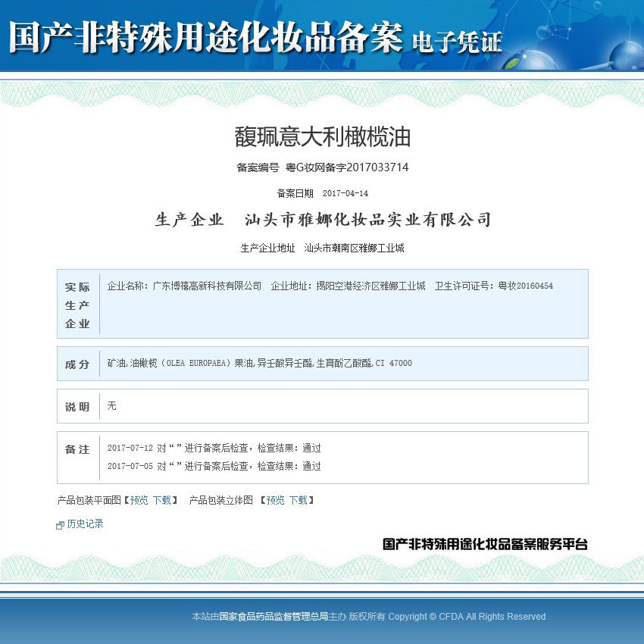644x644 pixels.
Task: Click the 2017-07-12 inspection remark row
Action: click(x=214, y=448)
